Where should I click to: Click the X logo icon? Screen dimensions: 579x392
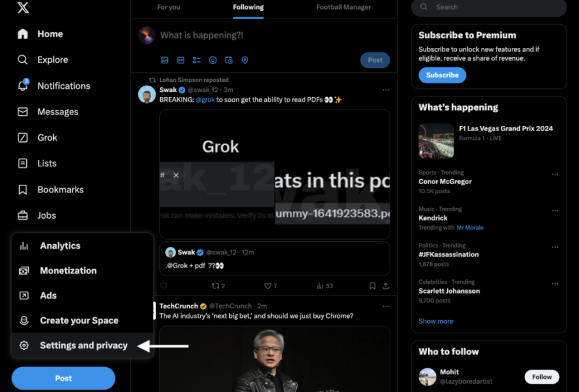(x=23, y=6)
